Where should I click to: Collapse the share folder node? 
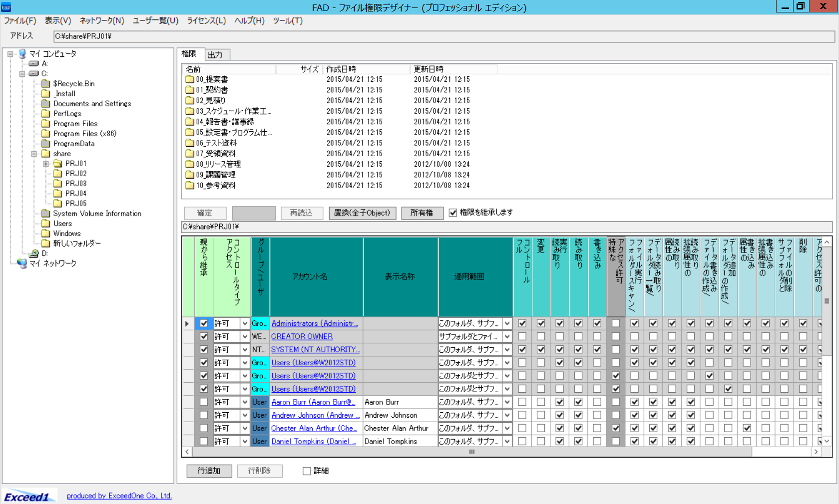tap(34, 154)
